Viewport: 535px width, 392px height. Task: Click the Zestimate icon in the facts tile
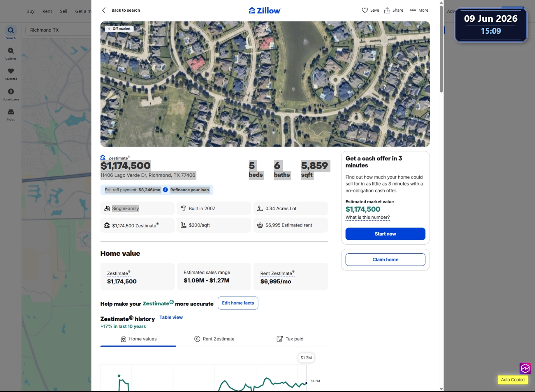pos(107,225)
